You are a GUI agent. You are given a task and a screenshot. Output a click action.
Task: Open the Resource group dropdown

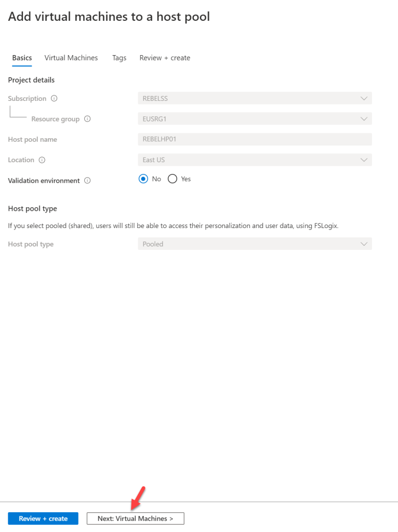255,118
